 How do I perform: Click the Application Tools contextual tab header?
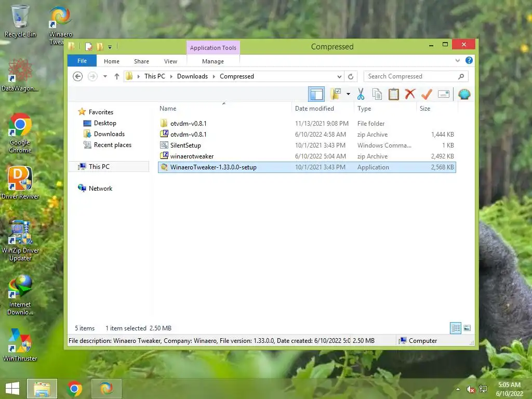click(x=213, y=48)
